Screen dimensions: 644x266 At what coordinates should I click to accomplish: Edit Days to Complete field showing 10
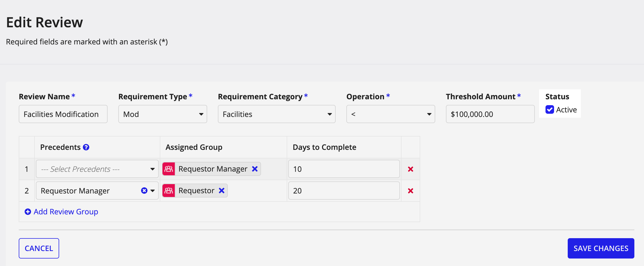(x=344, y=169)
